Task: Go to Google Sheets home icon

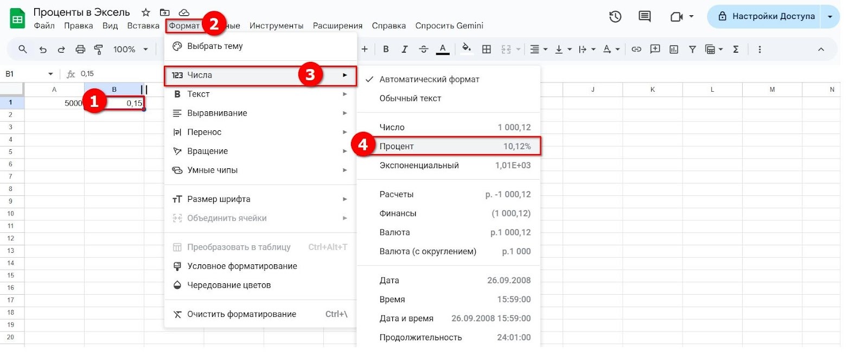Action: (x=17, y=19)
